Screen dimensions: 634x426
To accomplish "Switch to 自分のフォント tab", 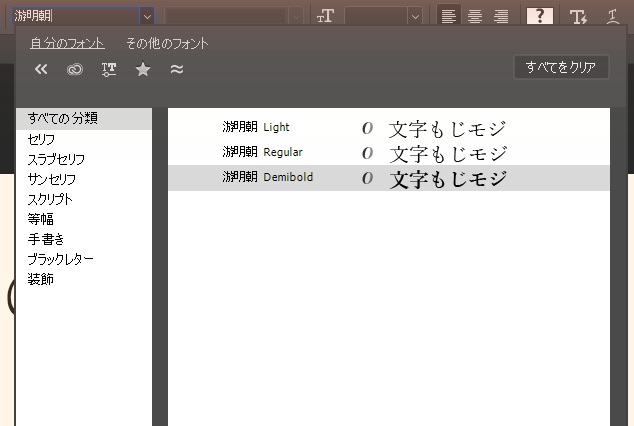I will 68,43.
